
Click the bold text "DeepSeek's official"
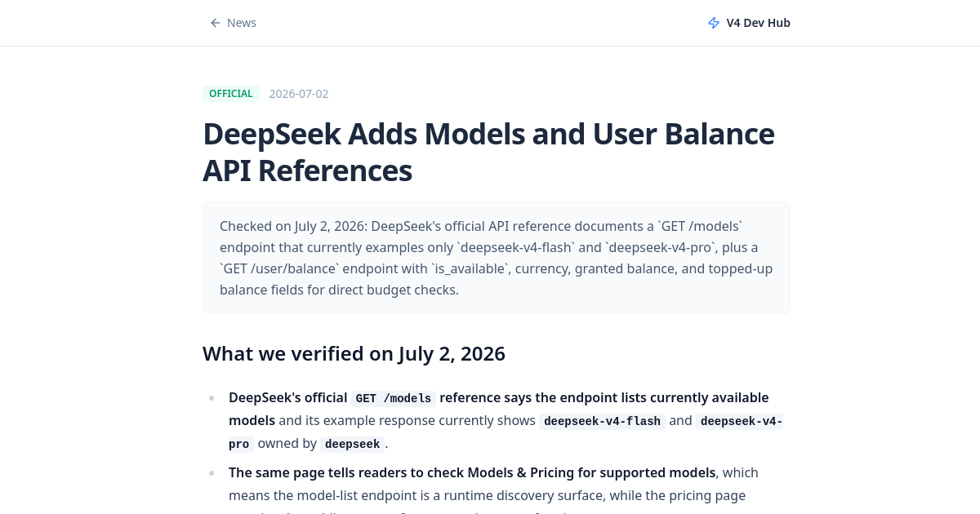(x=288, y=397)
